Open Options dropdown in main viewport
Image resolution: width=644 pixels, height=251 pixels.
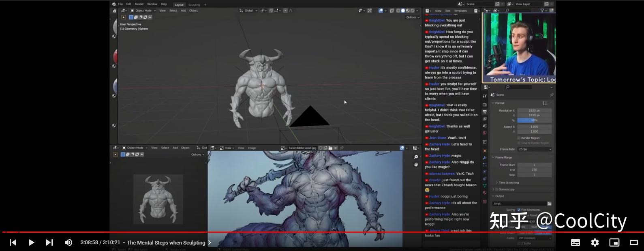click(413, 17)
